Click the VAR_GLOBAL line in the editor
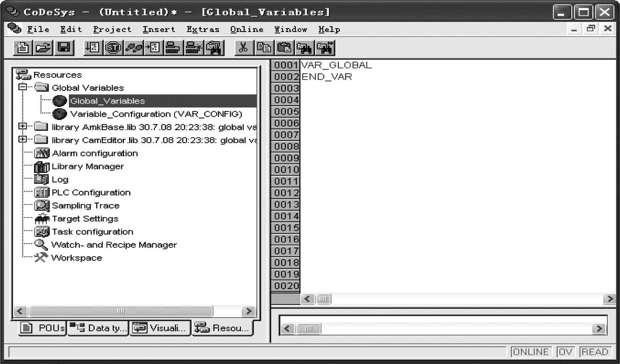 click(337, 65)
